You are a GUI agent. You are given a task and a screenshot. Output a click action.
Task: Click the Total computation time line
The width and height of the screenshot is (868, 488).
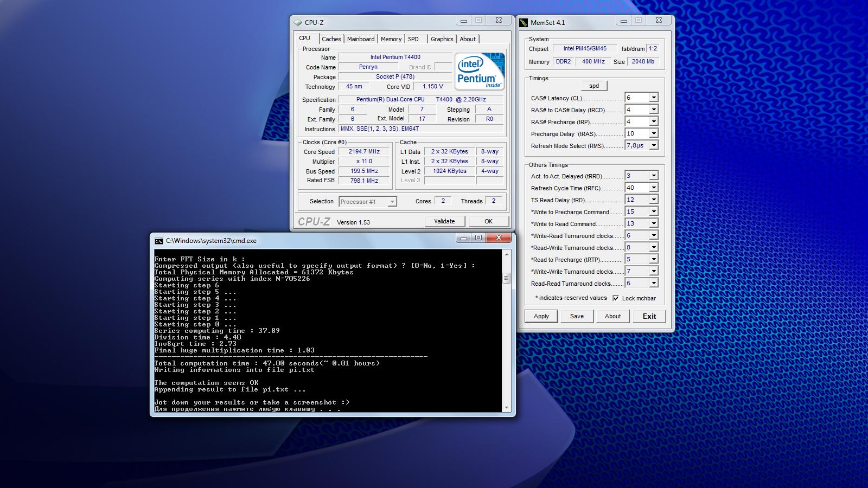tap(267, 363)
